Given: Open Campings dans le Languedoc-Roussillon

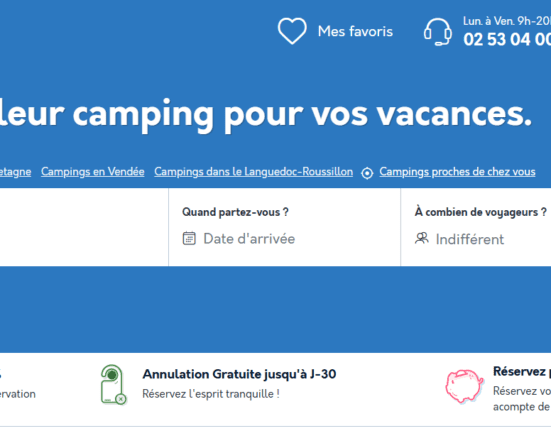Looking at the screenshot, I should coord(253,172).
